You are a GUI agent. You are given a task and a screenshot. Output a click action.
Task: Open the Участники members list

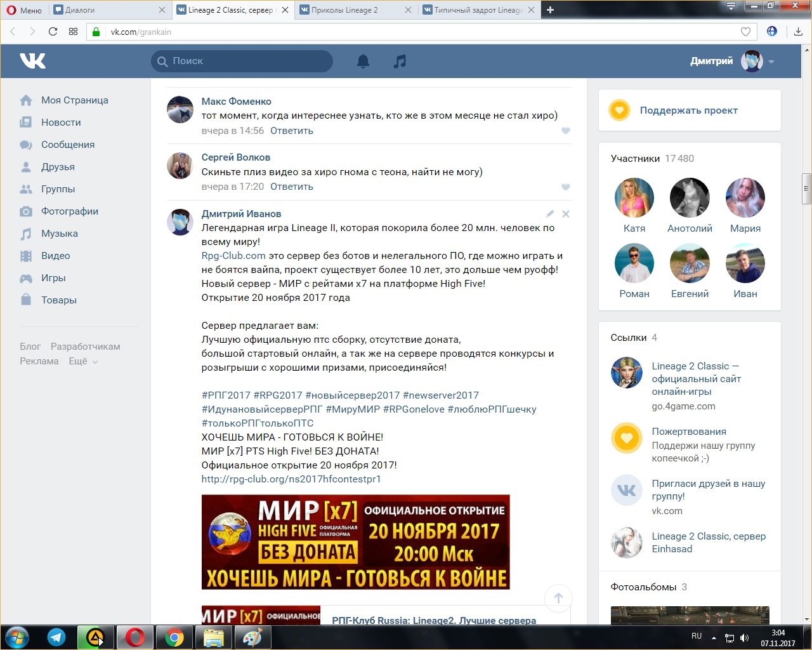pyautogui.click(x=652, y=159)
